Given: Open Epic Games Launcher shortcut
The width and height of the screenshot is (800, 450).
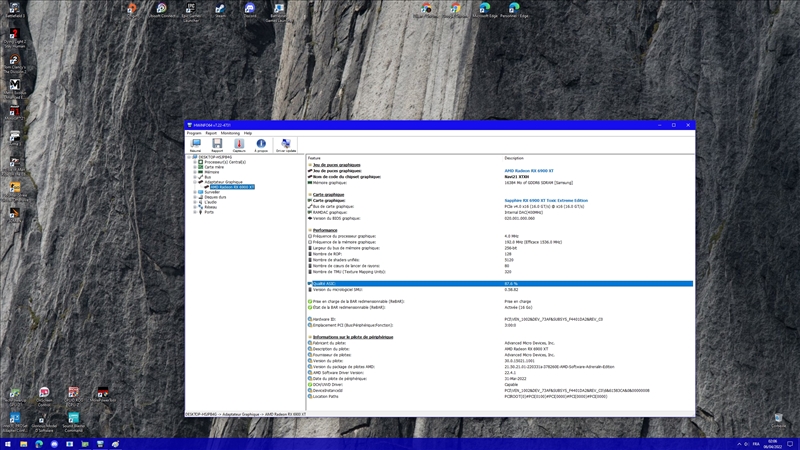Looking at the screenshot, I should [x=191, y=10].
